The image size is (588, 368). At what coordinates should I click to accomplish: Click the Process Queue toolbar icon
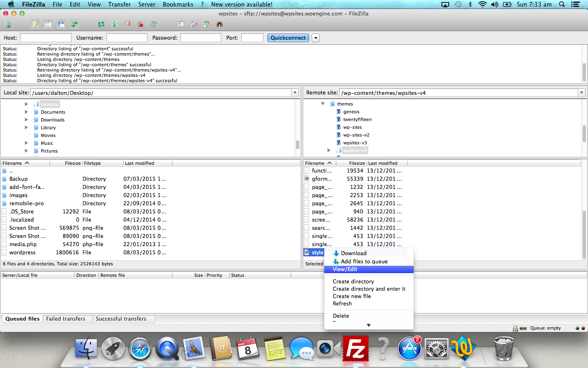pos(114,25)
